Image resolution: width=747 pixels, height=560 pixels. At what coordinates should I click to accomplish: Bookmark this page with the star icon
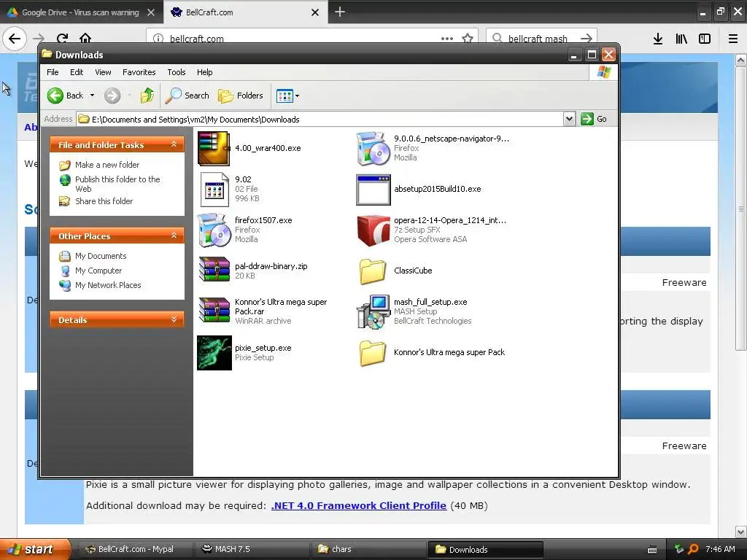click(468, 39)
